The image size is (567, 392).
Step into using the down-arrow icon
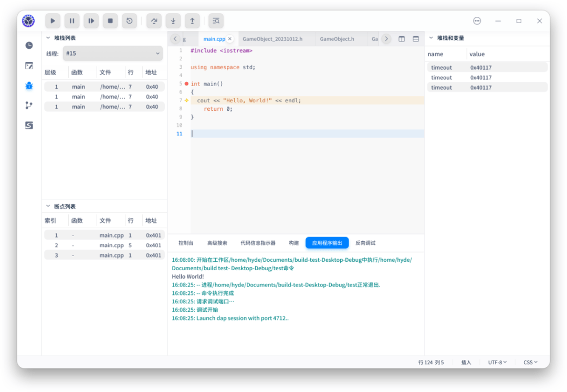coord(173,20)
